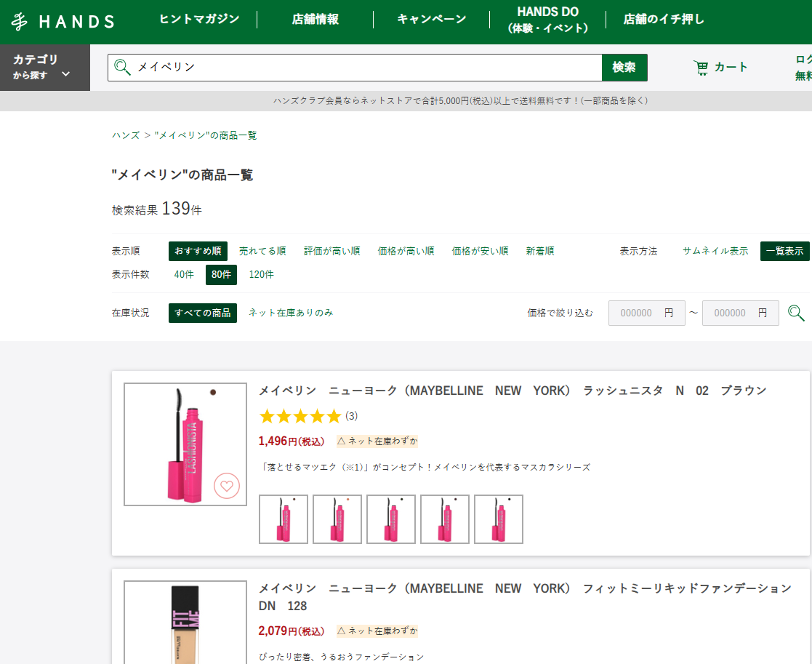
Task: Click the magnifier icon in search box
Action: [x=122, y=68]
